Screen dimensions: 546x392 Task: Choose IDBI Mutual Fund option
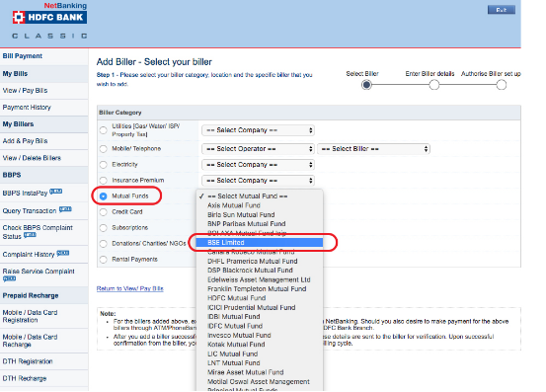coord(260,317)
